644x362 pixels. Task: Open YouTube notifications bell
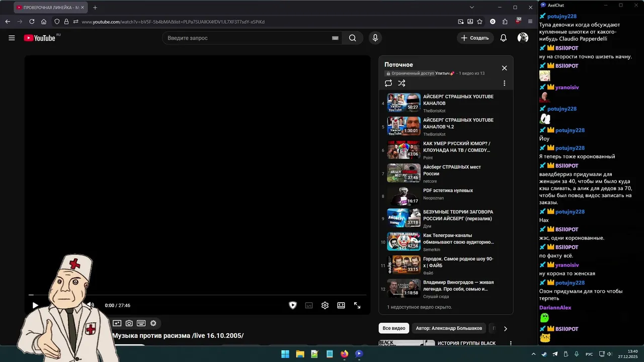point(503,38)
